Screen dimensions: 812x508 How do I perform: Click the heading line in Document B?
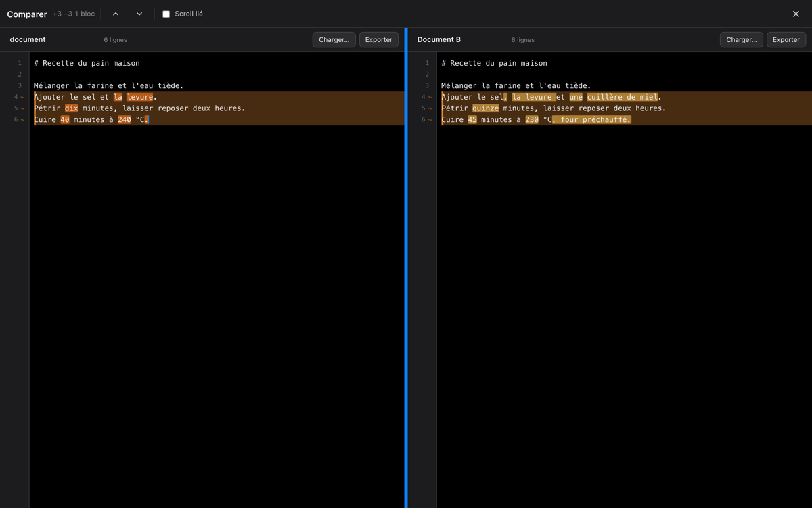pyautogui.click(x=494, y=63)
